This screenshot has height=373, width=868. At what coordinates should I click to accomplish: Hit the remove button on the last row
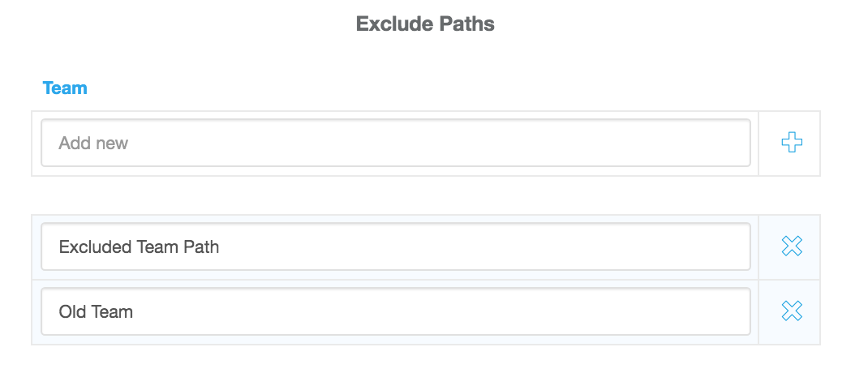point(791,311)
